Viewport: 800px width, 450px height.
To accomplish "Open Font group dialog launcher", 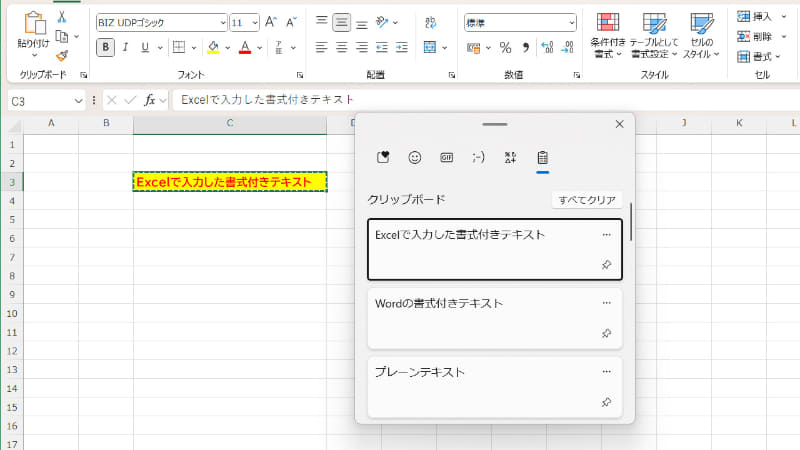I will click(x=300, y=75).
